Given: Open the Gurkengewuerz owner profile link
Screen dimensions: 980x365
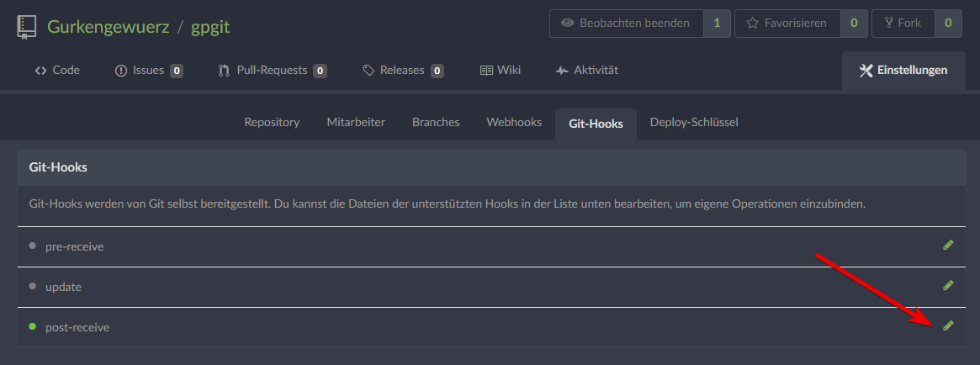Looking at the screenshot, I should (x=106, y=26).
